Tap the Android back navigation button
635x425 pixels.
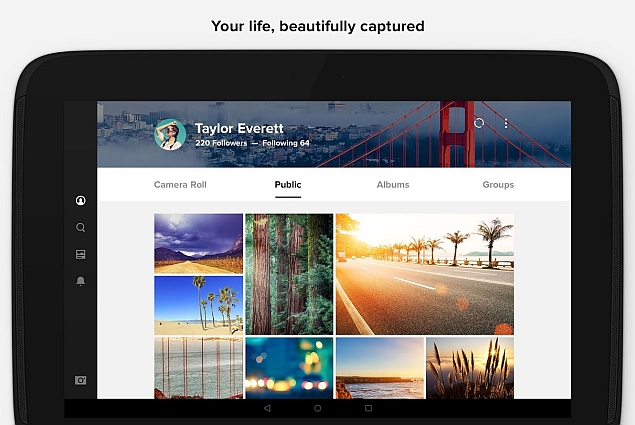tap(267, 408)
